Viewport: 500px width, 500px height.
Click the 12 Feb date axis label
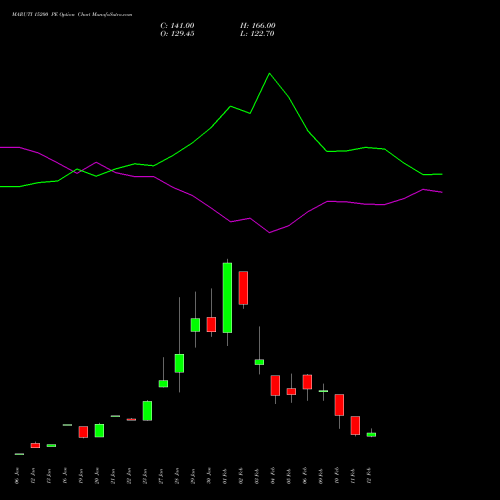click(369, 476)
